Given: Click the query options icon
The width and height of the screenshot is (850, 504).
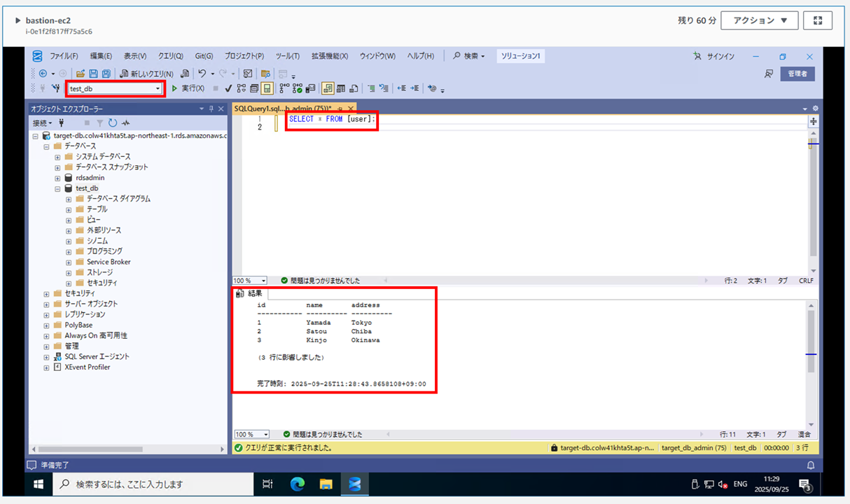Looking at the screenshot, I should click(x=254, y=88).
